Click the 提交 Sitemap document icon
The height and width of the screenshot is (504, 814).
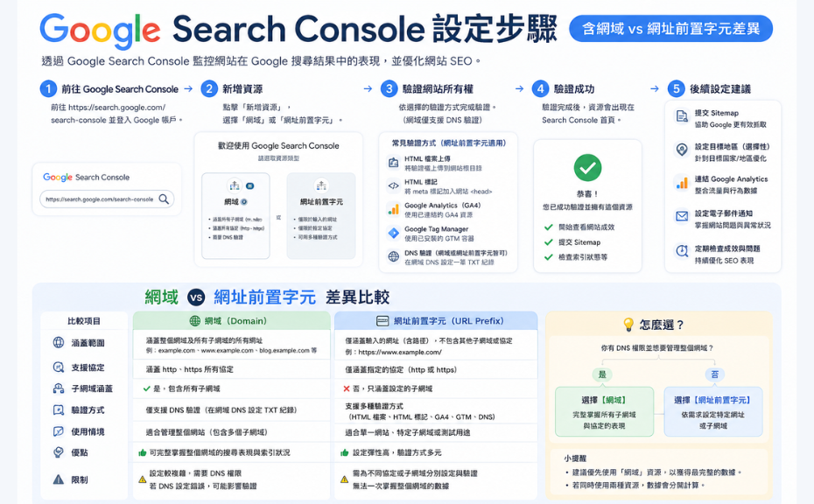[682, 116]
